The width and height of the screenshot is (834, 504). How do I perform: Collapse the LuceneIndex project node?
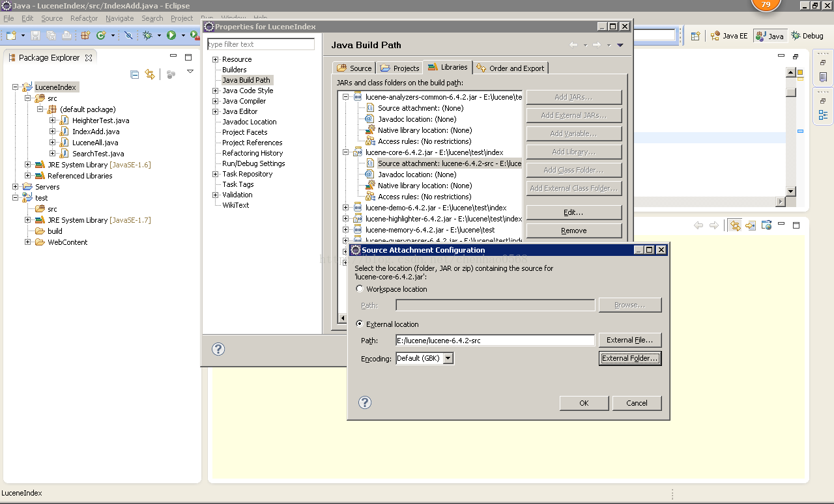pos(16,87)
